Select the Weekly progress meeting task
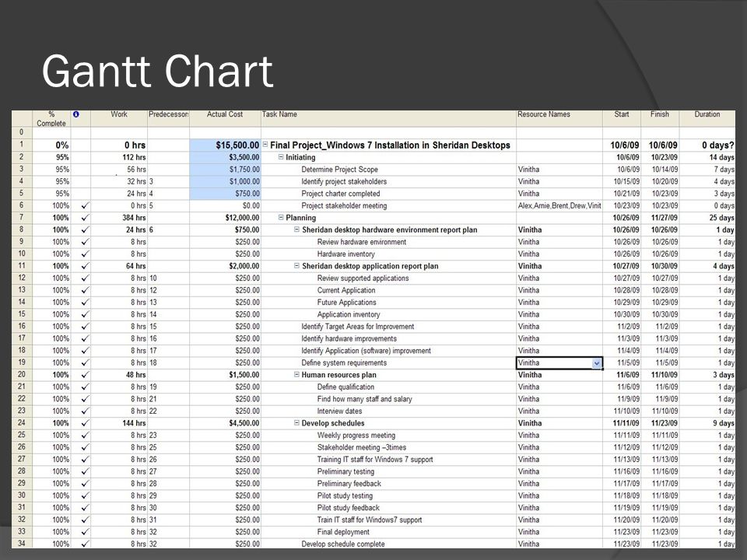The width and height of the screenshot is (747, 560). coord(356,436)
